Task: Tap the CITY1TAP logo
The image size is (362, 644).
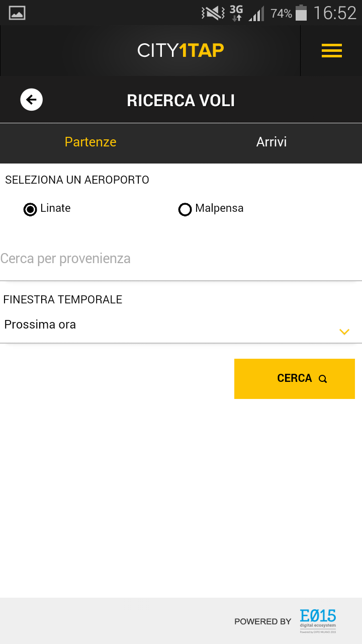Action: click(180, 50)
